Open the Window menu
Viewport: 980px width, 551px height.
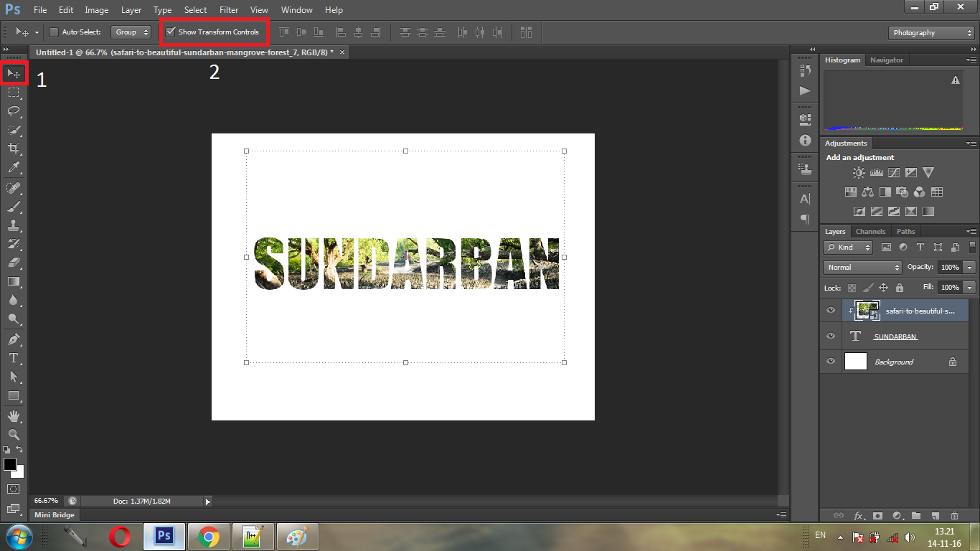[296, 10]
